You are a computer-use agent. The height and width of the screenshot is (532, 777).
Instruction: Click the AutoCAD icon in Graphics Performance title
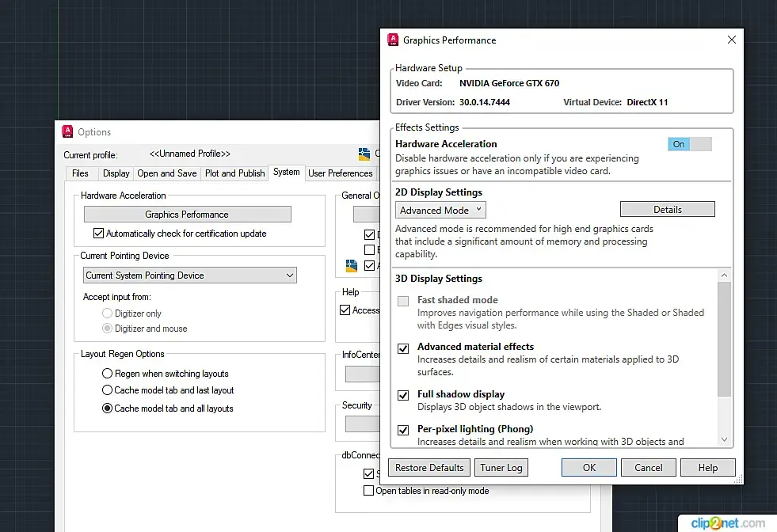[x=392, y=40]
